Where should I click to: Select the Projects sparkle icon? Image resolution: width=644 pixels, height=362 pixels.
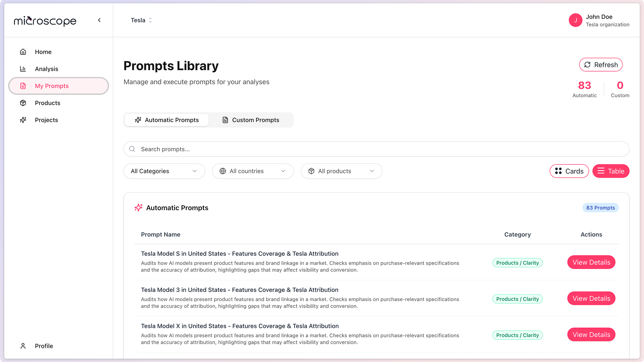(x=23, y=120)
